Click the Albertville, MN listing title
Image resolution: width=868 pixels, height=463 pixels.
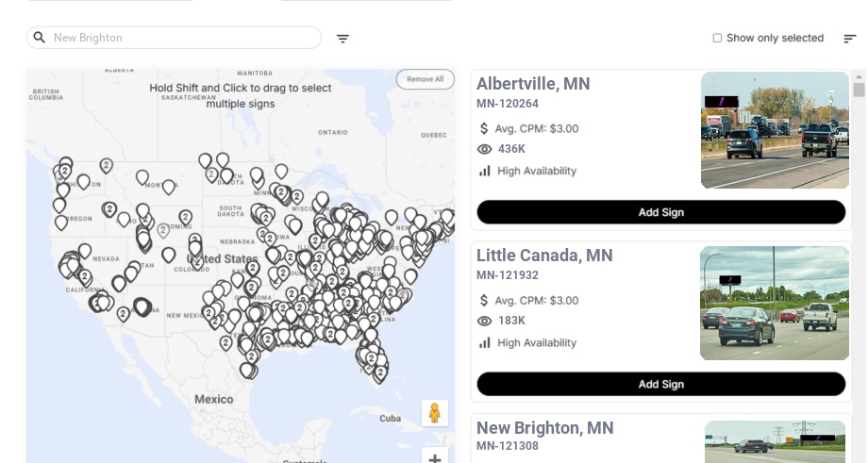(533, 84)
